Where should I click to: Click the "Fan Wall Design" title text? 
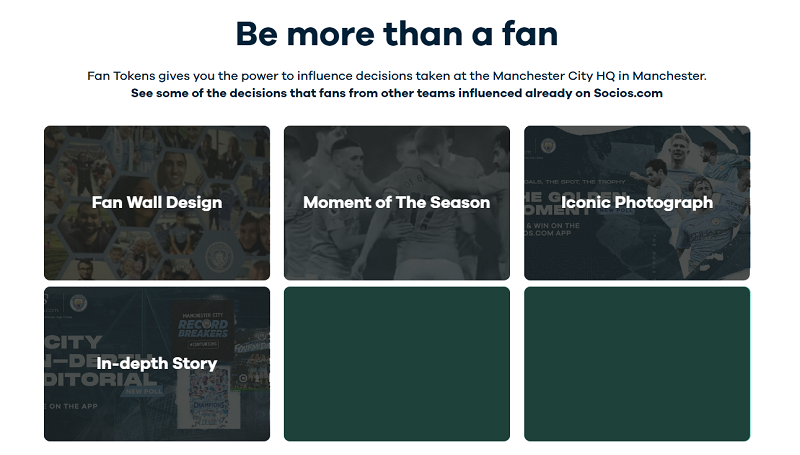pos(157,202)
